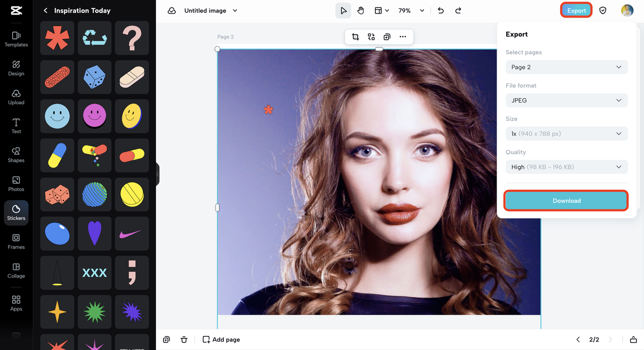
Task: Open the user profile avatar
Action: point(627,11)
